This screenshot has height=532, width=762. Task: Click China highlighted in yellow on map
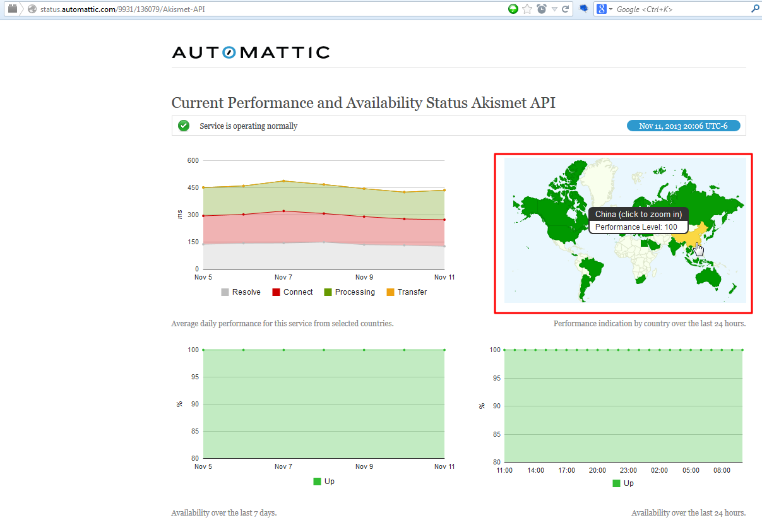[689, 237]
